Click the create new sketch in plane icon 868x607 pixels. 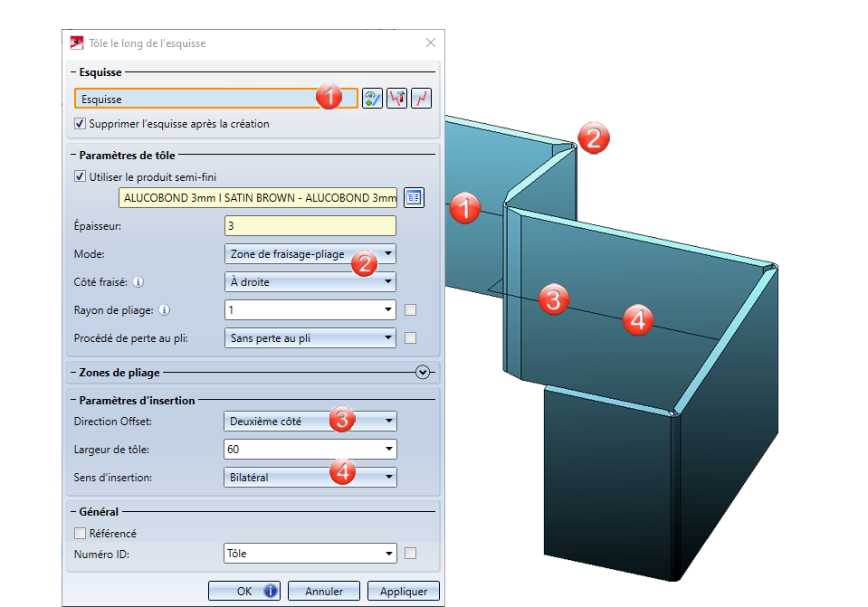point(372,99)
